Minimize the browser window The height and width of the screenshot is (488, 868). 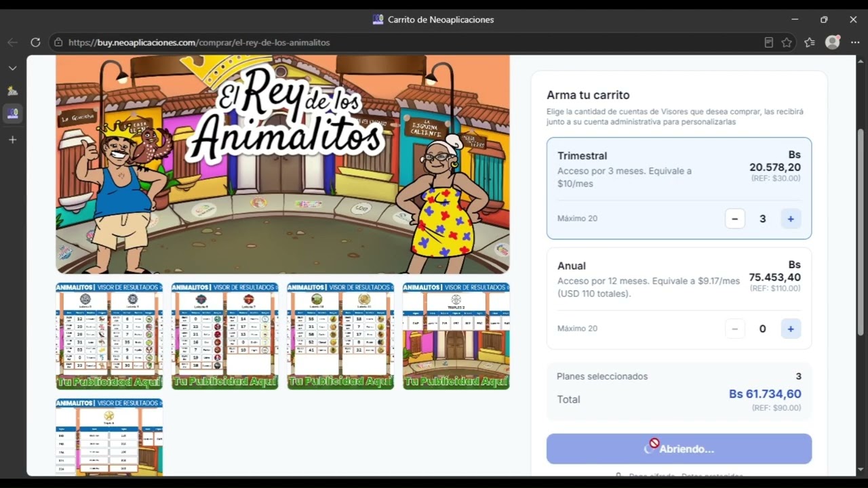(x=795, y=20)
